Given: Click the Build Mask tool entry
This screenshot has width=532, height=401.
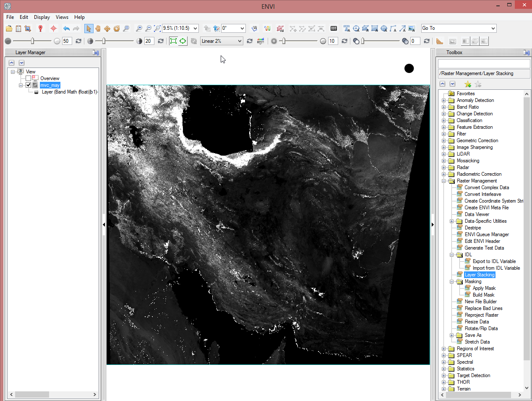Looking at the screenshot, I should click(483, 295).
